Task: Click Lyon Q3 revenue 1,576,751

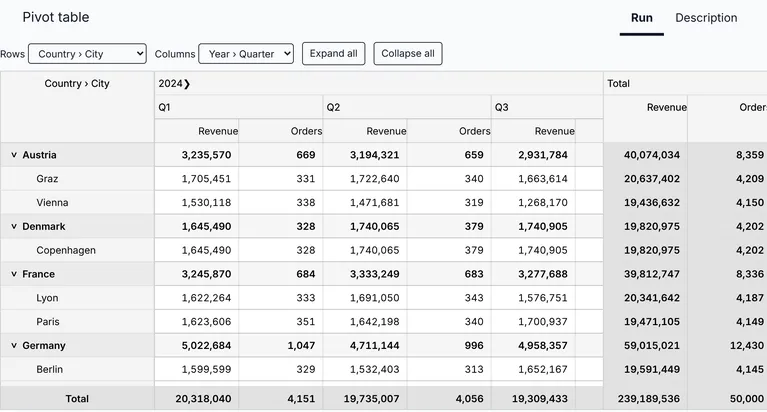Action: [x=533, y=298]
